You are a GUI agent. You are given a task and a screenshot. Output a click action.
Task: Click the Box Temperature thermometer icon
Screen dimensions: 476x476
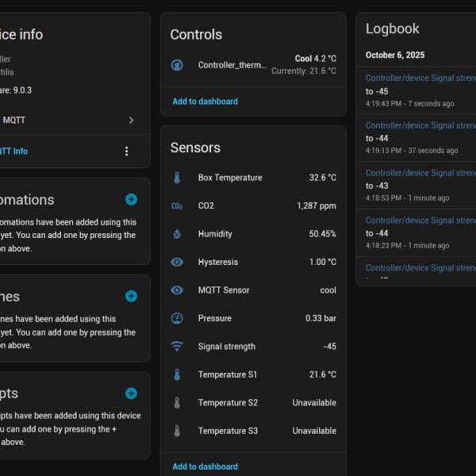[x=177, y=178]
